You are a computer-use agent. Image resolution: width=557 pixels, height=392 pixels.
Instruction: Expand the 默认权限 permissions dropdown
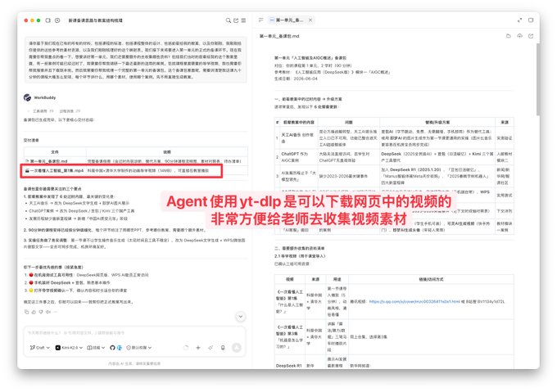click(x=139, y=348)
